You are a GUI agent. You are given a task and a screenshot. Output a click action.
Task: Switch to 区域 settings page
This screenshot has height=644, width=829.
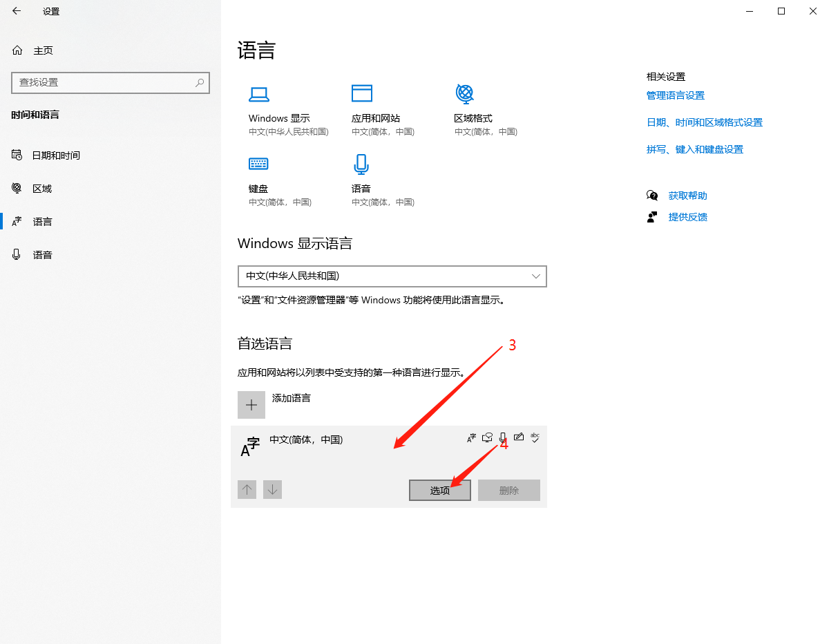click(x=43, y=188)
